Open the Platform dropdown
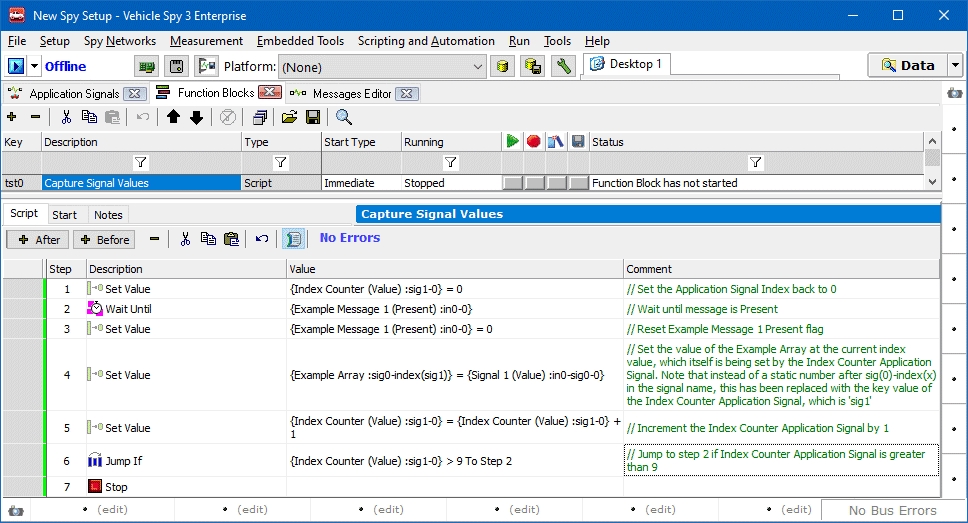This screenshot has width=968, height=523. 477,67
